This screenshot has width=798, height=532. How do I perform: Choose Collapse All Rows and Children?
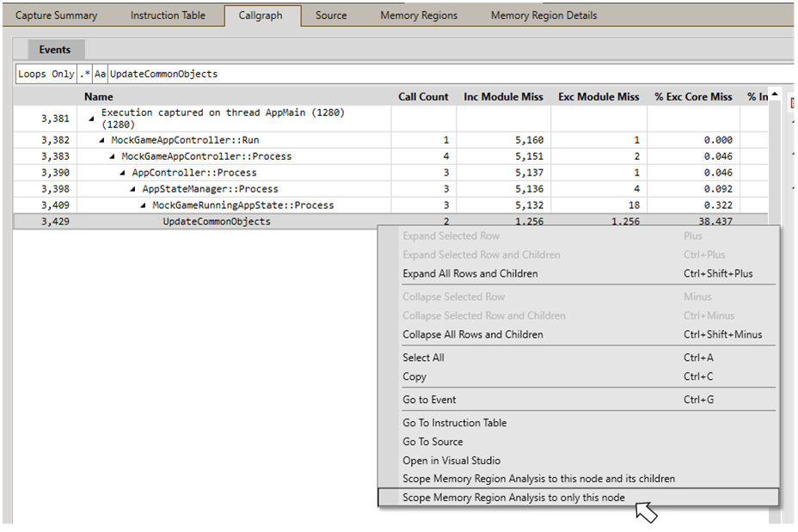[x=578, y=334]
